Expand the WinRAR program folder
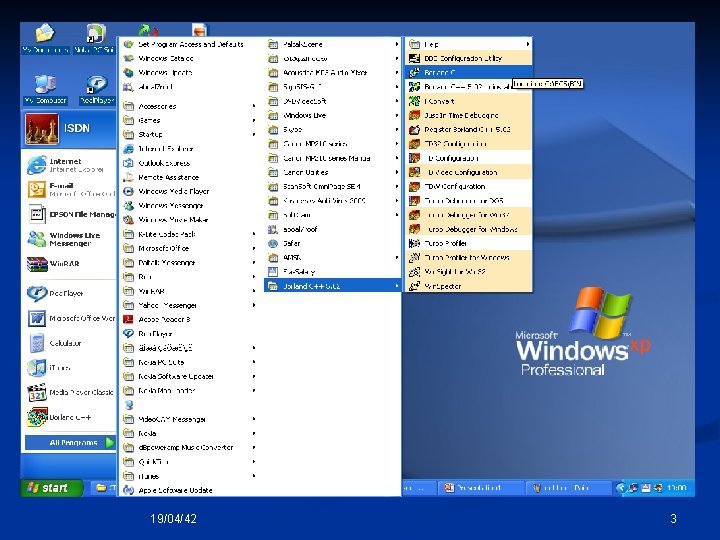This screenshot has width=720, height=540. point(189,291)
